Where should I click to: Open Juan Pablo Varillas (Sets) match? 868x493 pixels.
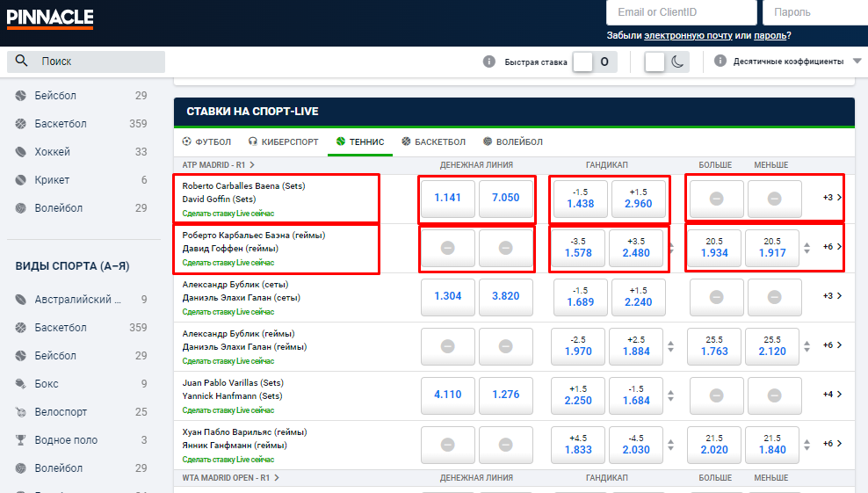[233, 383]
